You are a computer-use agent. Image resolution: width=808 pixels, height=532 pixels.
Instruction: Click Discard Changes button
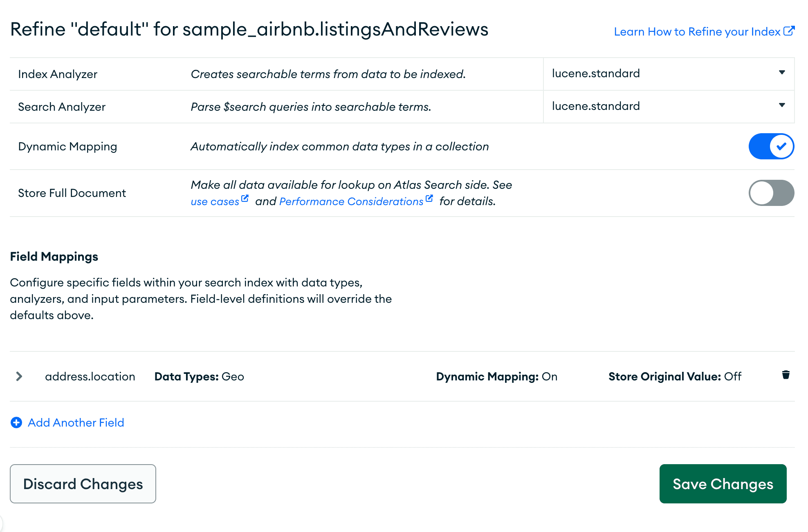click(83, 484)
